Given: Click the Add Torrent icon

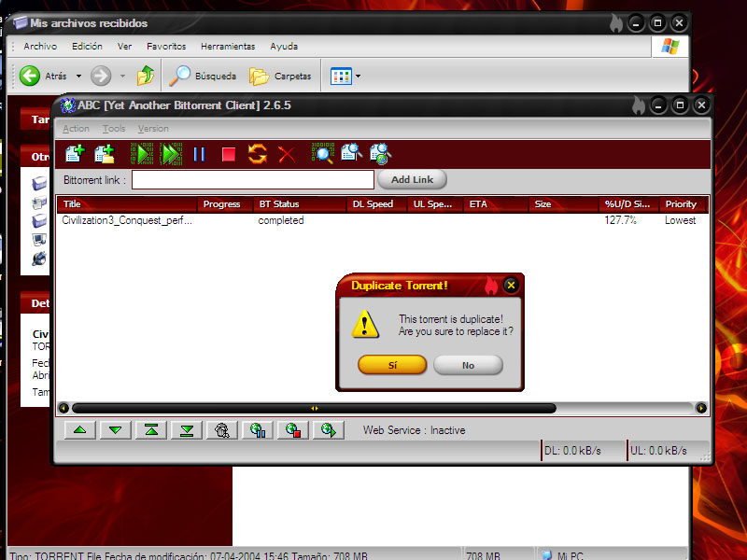Looking at the screenshot, I should coord(75,154).
